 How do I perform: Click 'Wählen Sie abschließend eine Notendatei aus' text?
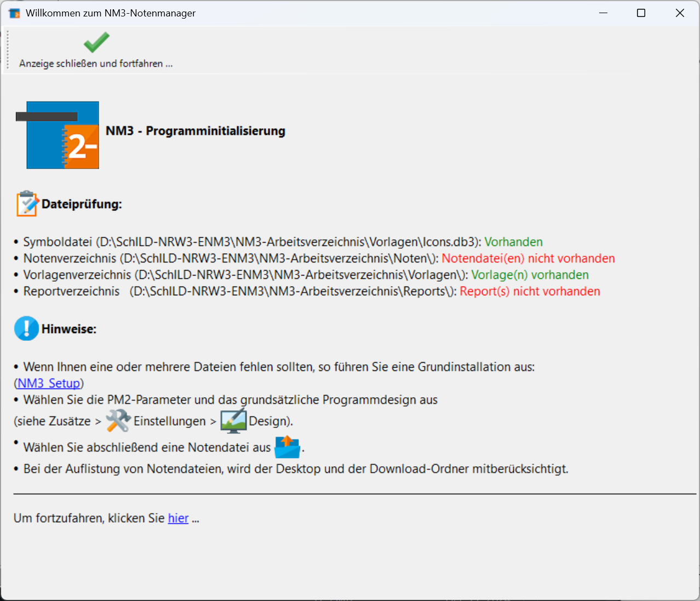(x=147, y=448)
